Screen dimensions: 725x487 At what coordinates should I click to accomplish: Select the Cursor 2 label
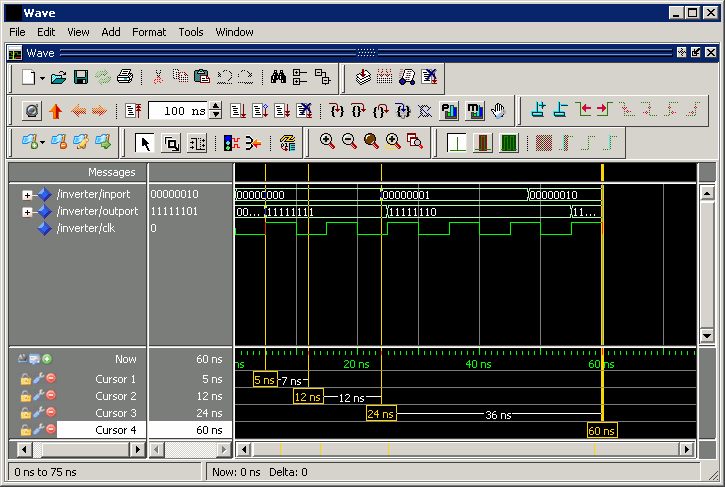[x=116, y=397]
